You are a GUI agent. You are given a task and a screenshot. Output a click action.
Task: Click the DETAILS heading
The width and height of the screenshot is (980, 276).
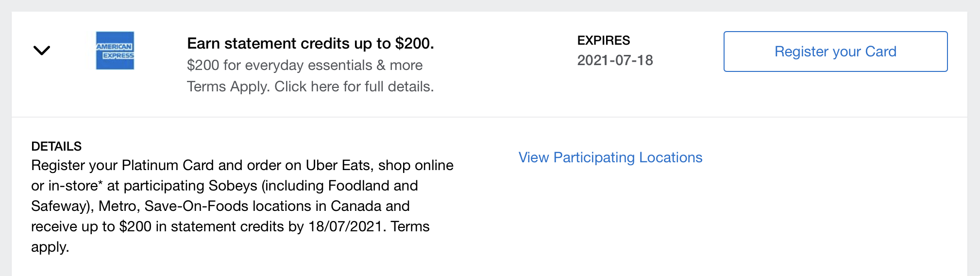point(56,146)
